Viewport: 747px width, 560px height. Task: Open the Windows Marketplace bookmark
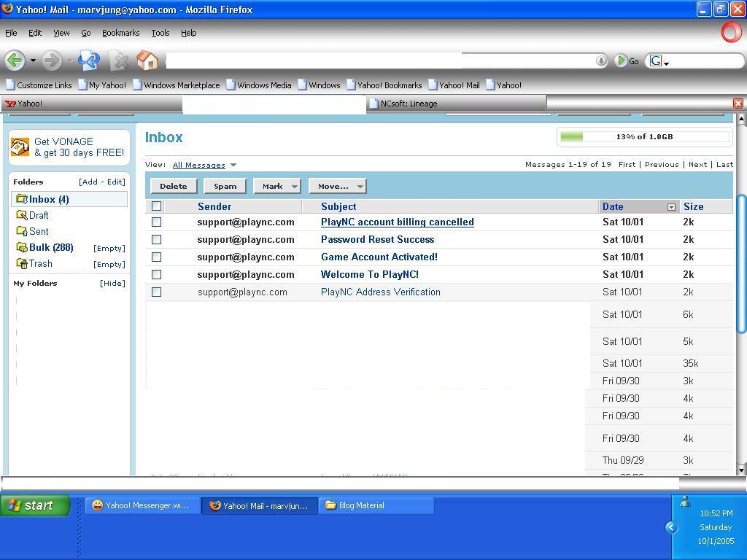[177, 85]
